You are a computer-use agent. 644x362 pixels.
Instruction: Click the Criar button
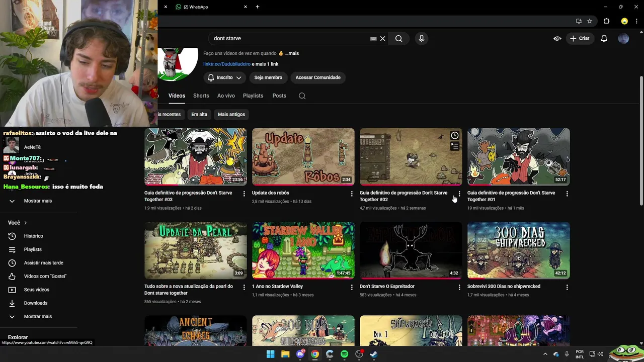click(x=580, y=38)
